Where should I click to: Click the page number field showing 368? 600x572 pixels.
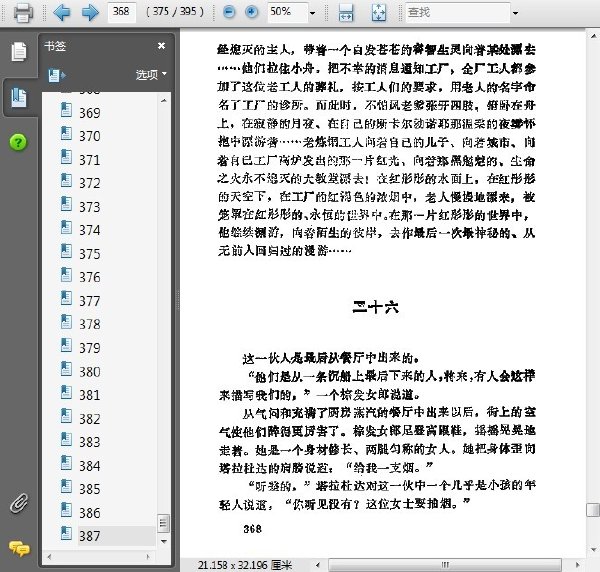coord(121,11)
